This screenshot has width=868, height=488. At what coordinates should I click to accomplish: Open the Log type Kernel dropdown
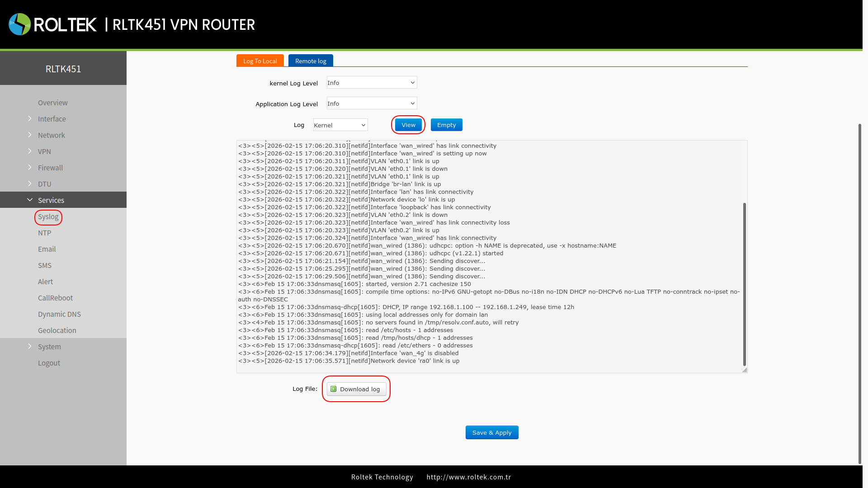[x=340, y=125]
